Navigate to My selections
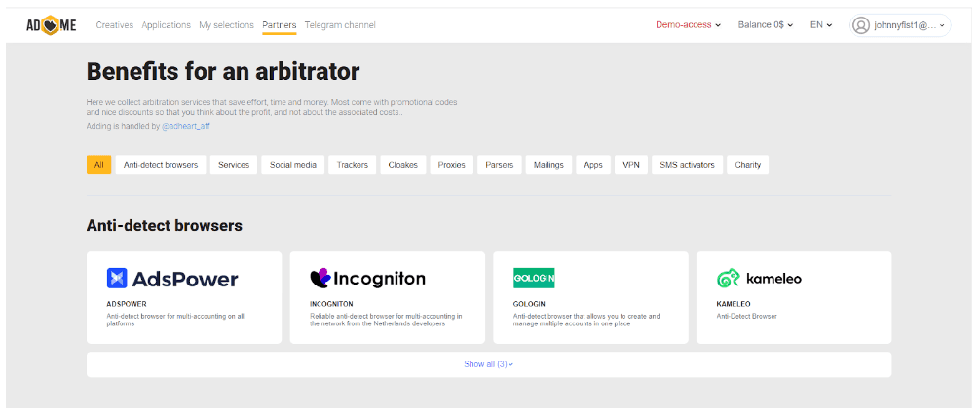Screen dimensions: 980x418 pos(226,25)
